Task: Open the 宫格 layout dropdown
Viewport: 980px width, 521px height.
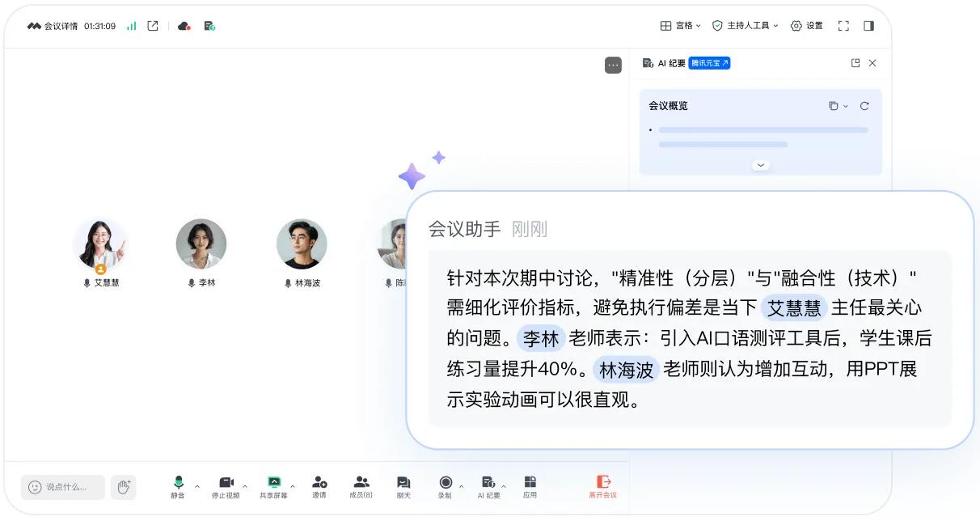Action: point(681,26)
